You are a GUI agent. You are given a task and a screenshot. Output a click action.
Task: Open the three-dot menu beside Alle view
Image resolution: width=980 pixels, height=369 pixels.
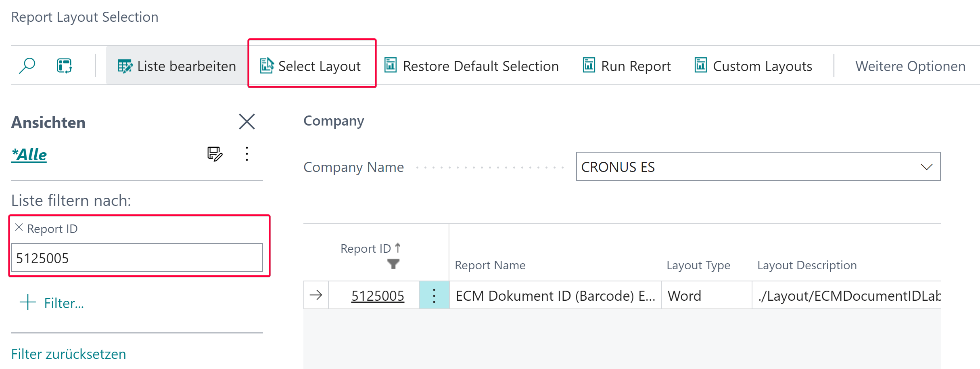click(x=247, y=154)
